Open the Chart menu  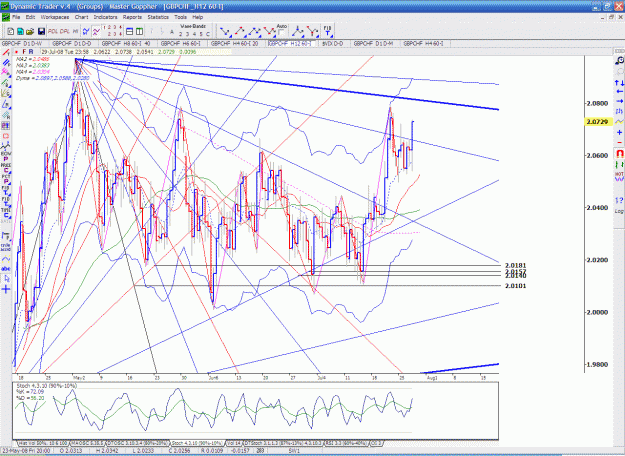point(81,17)
